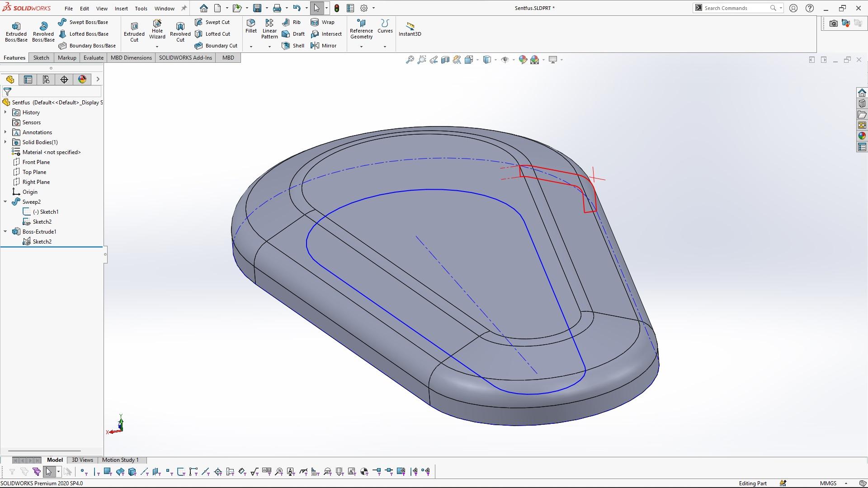
Task: Switch to the Evaluate tab
Action: point(93,58)
